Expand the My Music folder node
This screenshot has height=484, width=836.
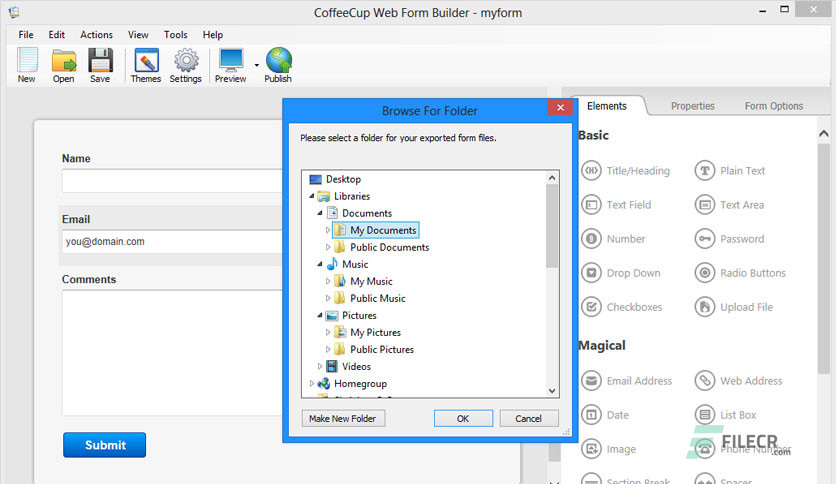point(328,281)
